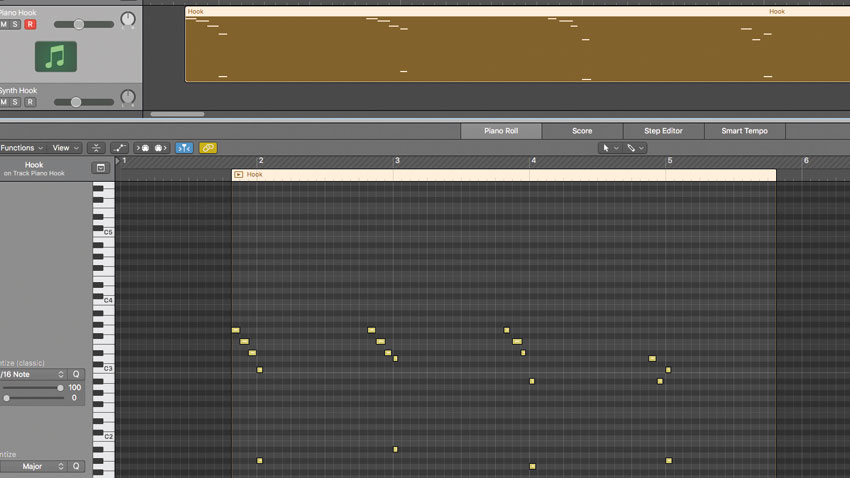Click bar 3 on the Piano Roll ruler
The height and width of the screenshot is (478, 850).
click(397, 161)
